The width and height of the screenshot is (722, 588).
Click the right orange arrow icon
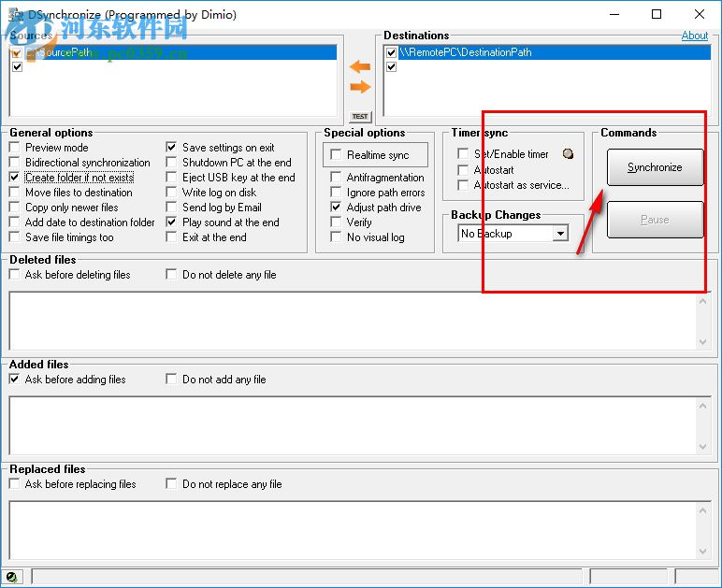point(360,87)
